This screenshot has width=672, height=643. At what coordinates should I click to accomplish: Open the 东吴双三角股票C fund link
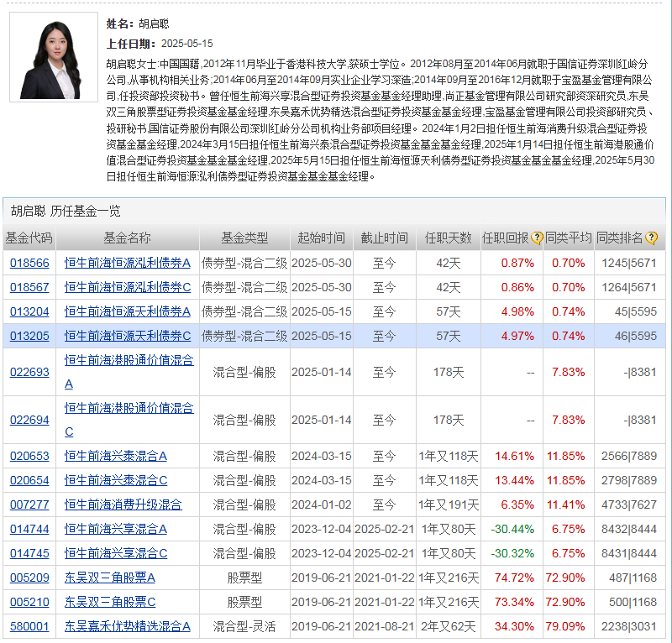[110, 603]
